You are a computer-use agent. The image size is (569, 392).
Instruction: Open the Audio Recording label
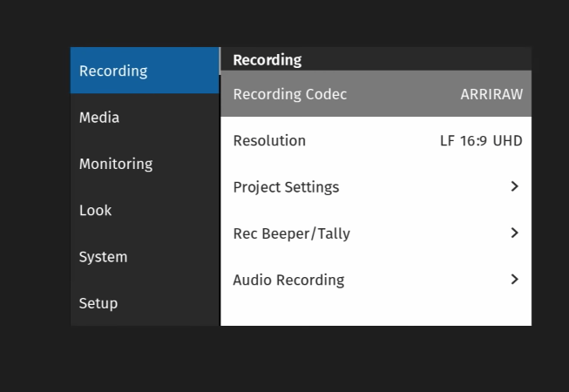pyautogui.click(x=288, y=280)
